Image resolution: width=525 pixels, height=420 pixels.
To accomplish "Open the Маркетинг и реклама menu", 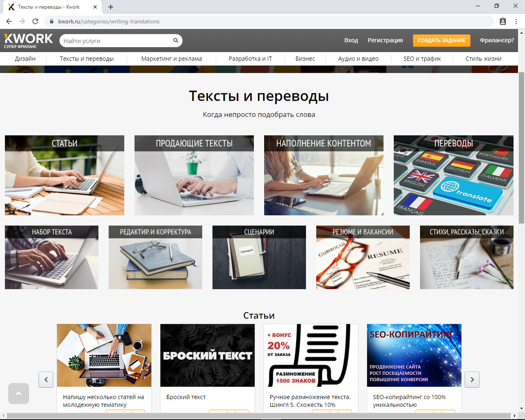I will pyautogui.click(x=171, y=59).
